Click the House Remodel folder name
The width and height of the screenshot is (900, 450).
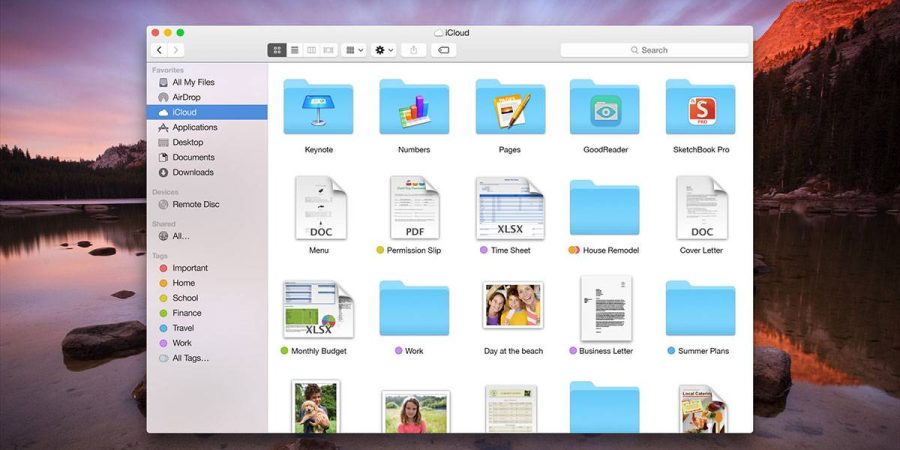[x=611, y=250]
